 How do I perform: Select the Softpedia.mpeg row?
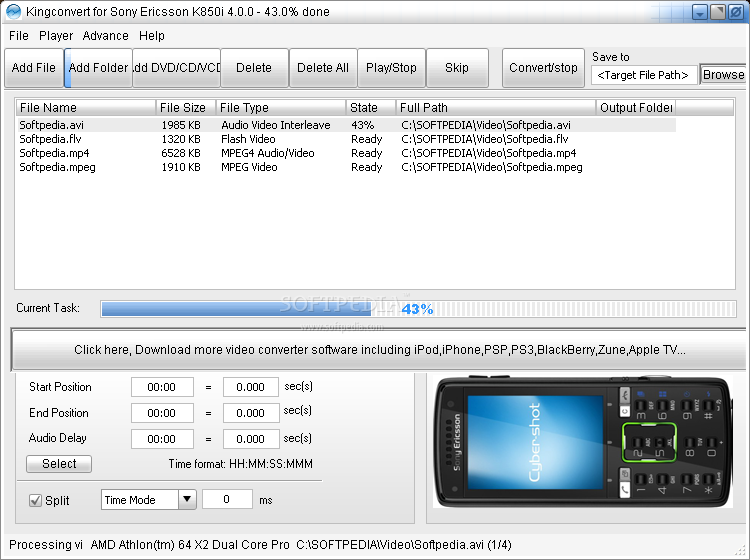coord(346,167)
